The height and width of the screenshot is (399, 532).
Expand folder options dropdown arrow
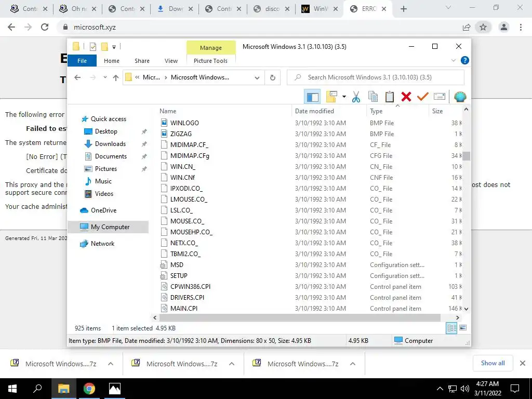point(344,97)
